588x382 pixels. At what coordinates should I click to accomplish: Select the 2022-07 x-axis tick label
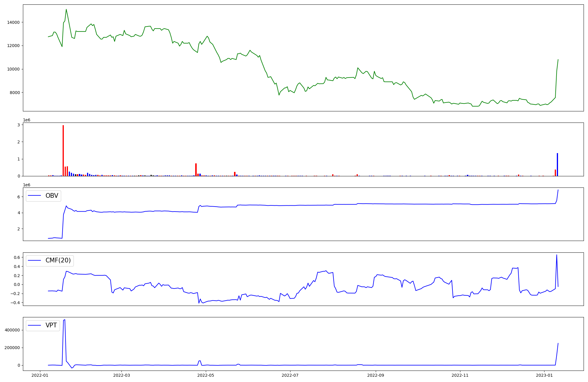(x=290, y=375)
